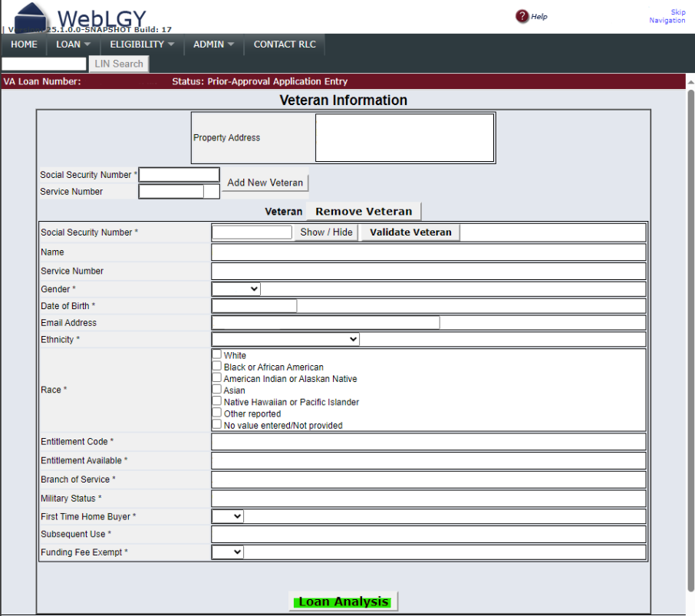Open the ELIGIBILITY menu
The height and width of the screenshot is (616, 695).
(142, 44)
